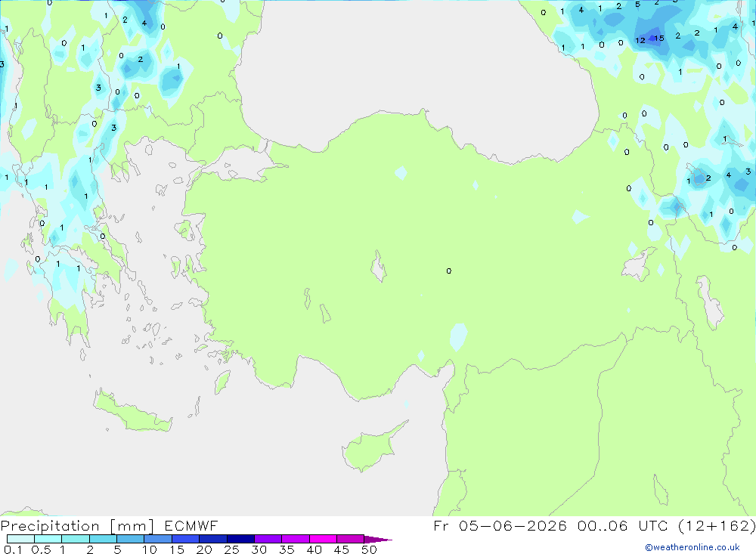Pick the 0.1–0.5 mm legend swatch
Screen dimensions: 756x554
tap(20, 539)
